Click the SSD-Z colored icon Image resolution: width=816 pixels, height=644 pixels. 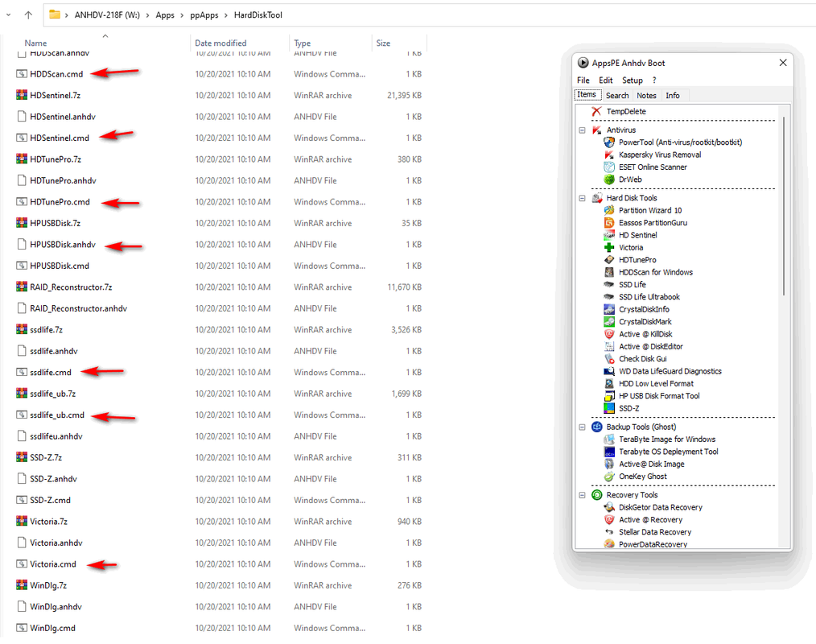tap(609, 409)
